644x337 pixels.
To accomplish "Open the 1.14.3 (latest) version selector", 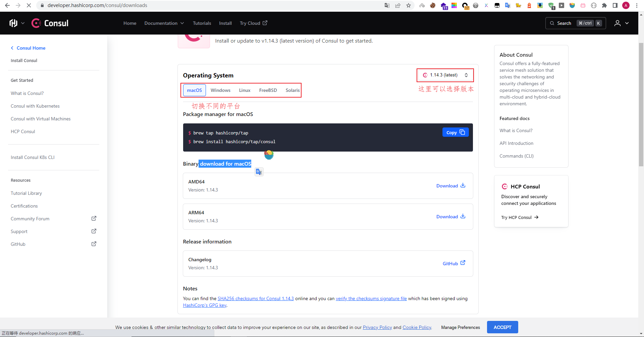I will [445, 75].
